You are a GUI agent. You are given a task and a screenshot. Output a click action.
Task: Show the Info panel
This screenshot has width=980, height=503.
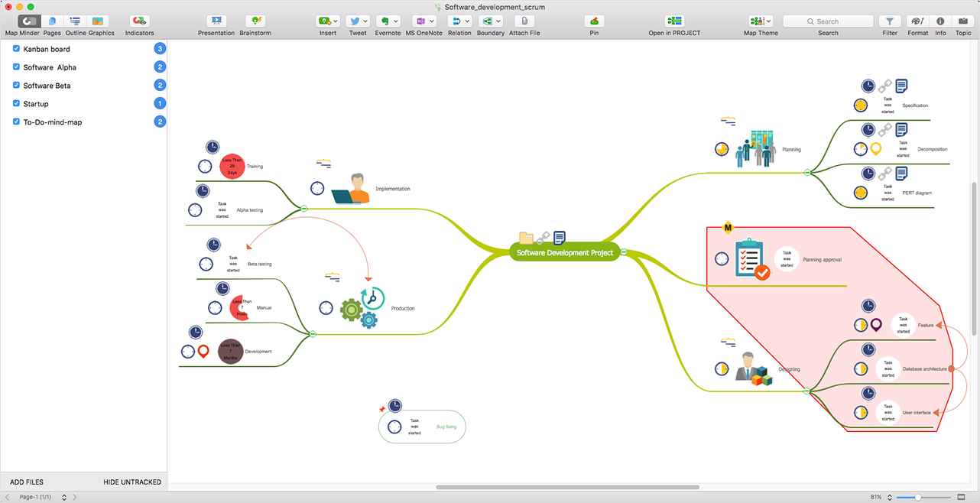point(939,21)
